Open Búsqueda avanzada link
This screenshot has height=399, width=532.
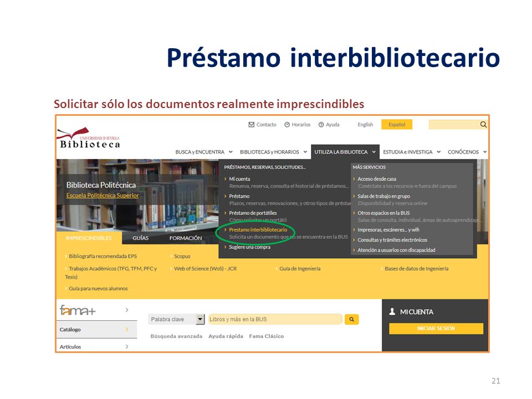(x=176, y=336)
